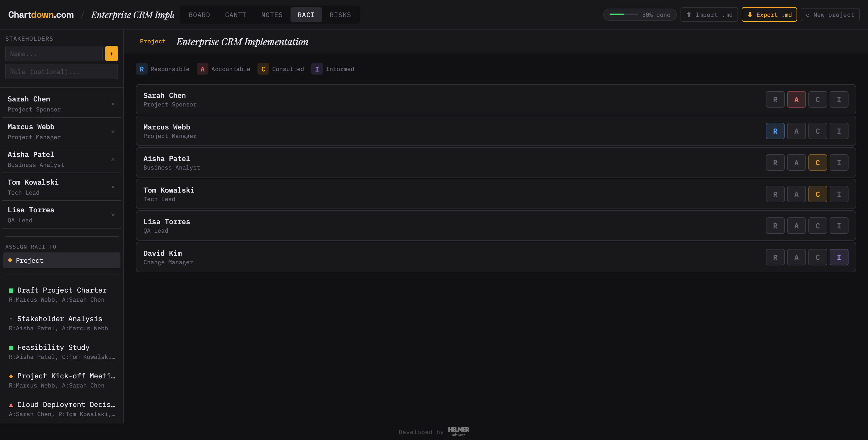Toggle Consulted for Sarah Chen

818,100
